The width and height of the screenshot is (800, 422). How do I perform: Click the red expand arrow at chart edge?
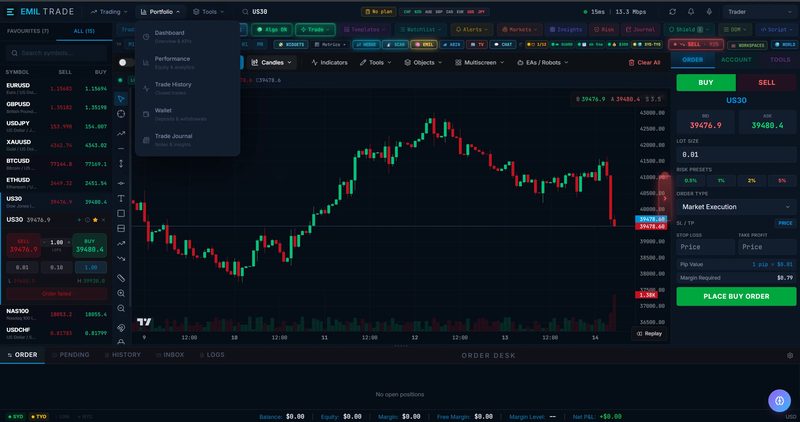tap(664, 198)
